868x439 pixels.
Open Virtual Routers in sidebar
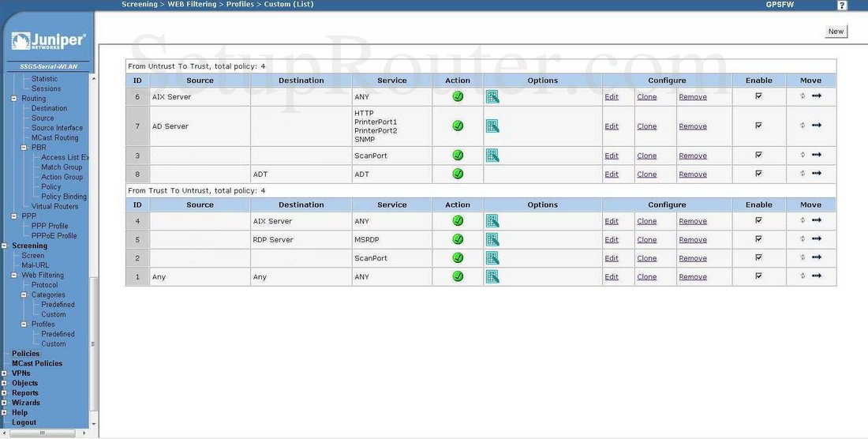click(54, 207)
